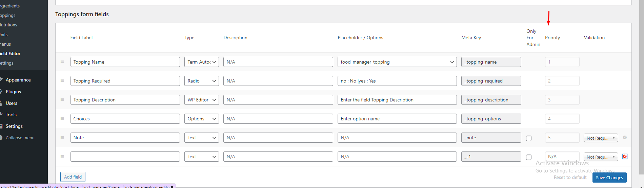Click the description input for Note row

pyautogui.click(x=278, y=138)
